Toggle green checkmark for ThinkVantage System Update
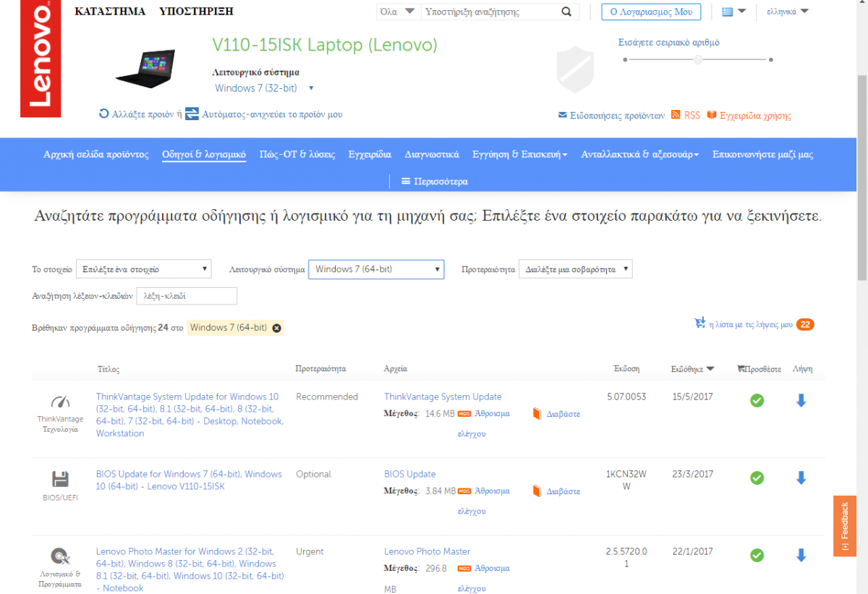868x594 pixels. click(x=757, y=400)
